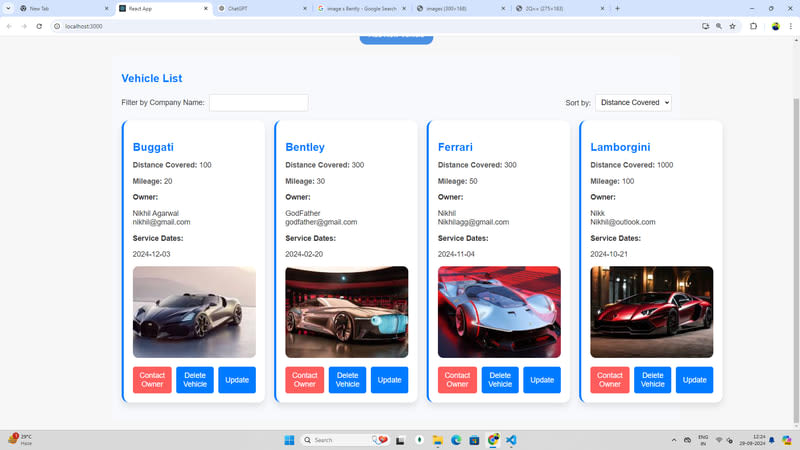Open the ENG language indicator
This screenshot has width=800, height=450.
[703, 440]
